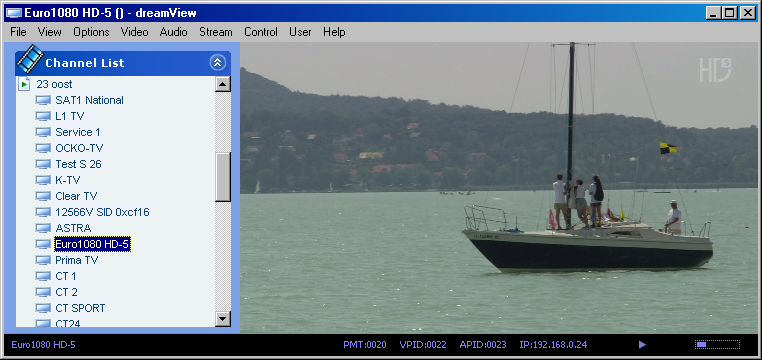Maximize the dreamView window
This screenshot has height=360, width=762.
pos(729,13)
